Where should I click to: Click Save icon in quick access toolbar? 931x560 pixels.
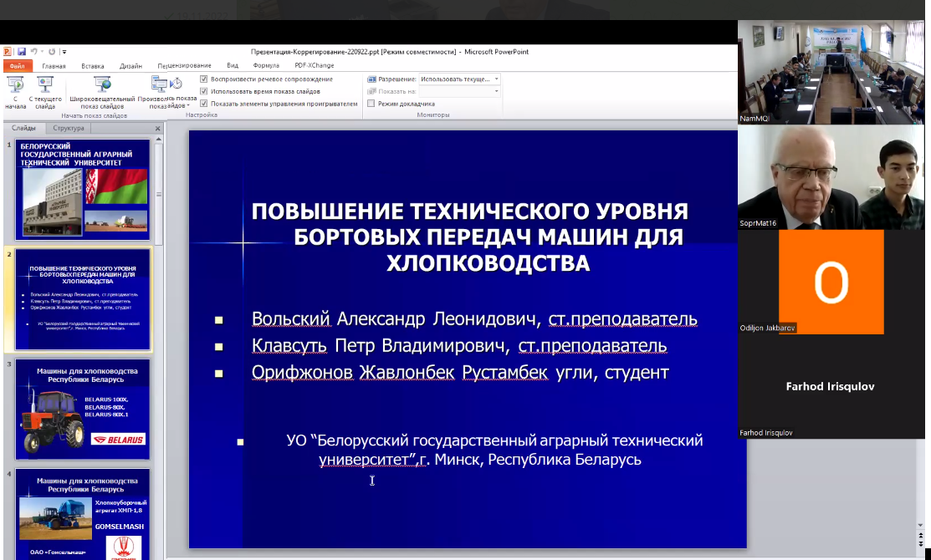pos(22,51)
